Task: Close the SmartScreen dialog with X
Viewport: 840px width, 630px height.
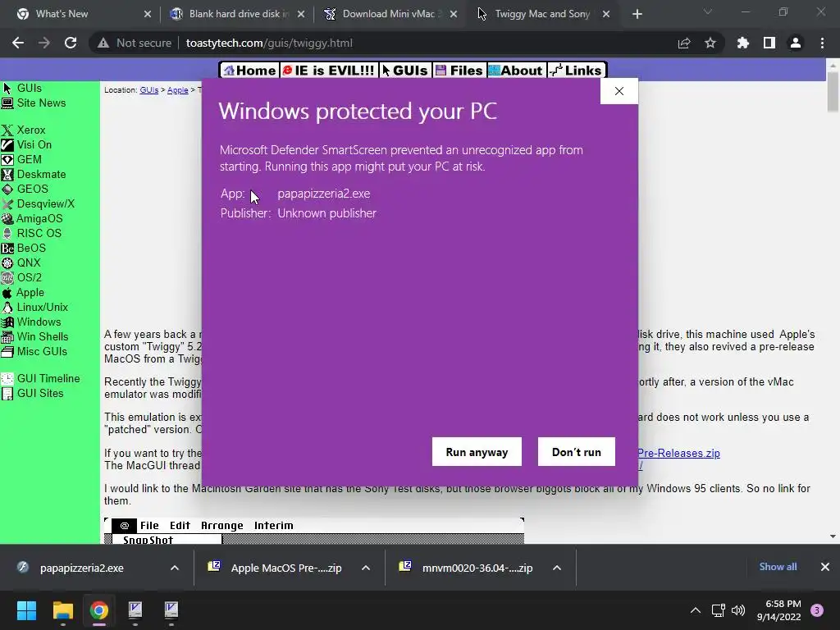Action: click(x=619, y=91)
